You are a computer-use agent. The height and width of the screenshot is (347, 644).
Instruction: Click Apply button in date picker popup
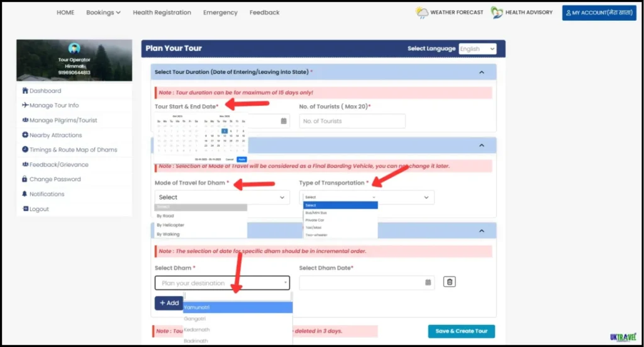[241, 159]
